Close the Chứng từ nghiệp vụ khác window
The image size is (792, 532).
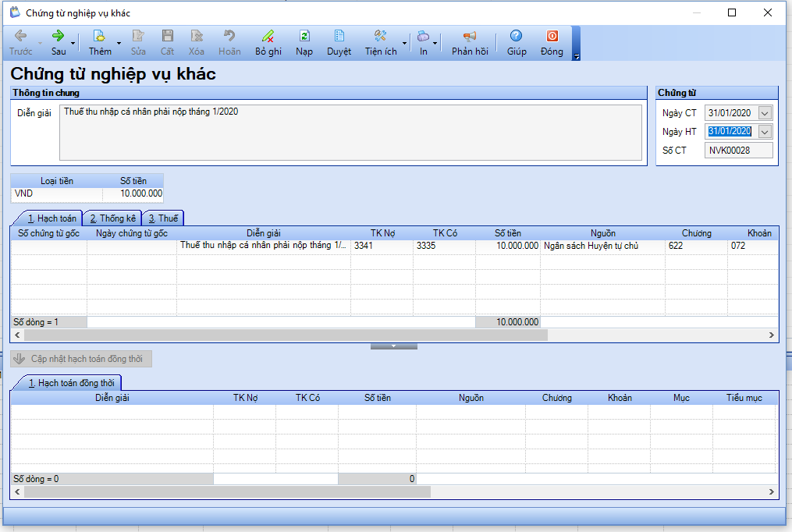[767, 12]
